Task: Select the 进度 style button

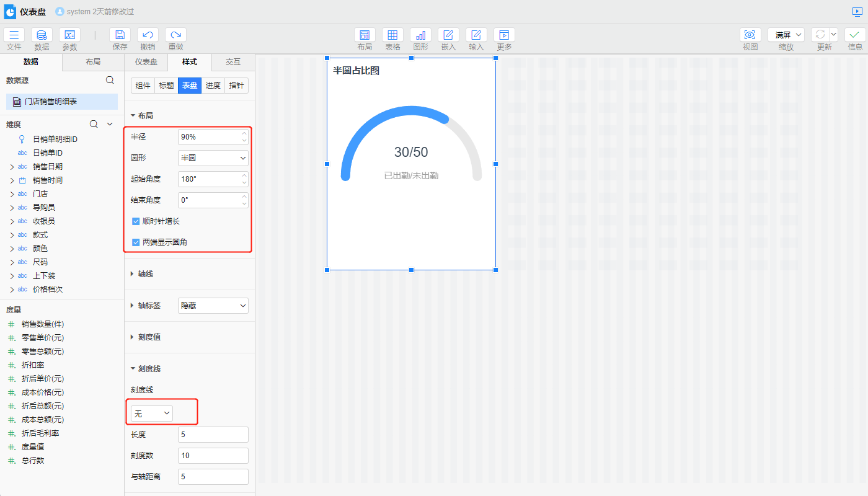Action: tap(213, 86)
